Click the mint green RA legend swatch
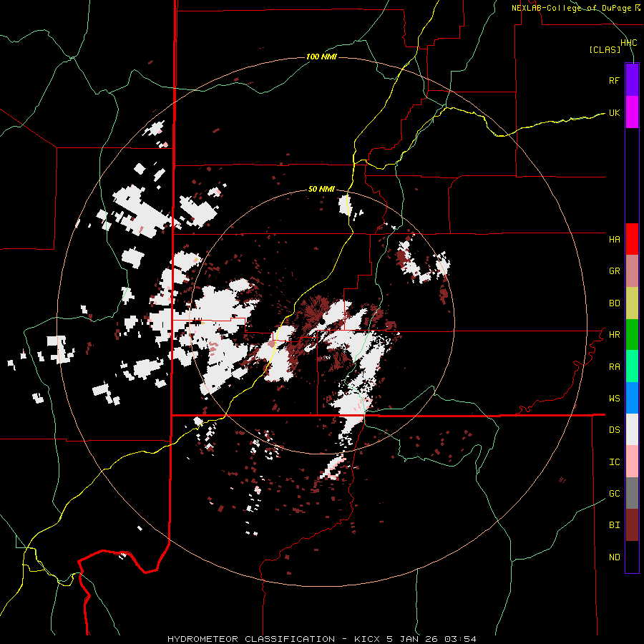 pyautogui.click(x=632, y=366)
